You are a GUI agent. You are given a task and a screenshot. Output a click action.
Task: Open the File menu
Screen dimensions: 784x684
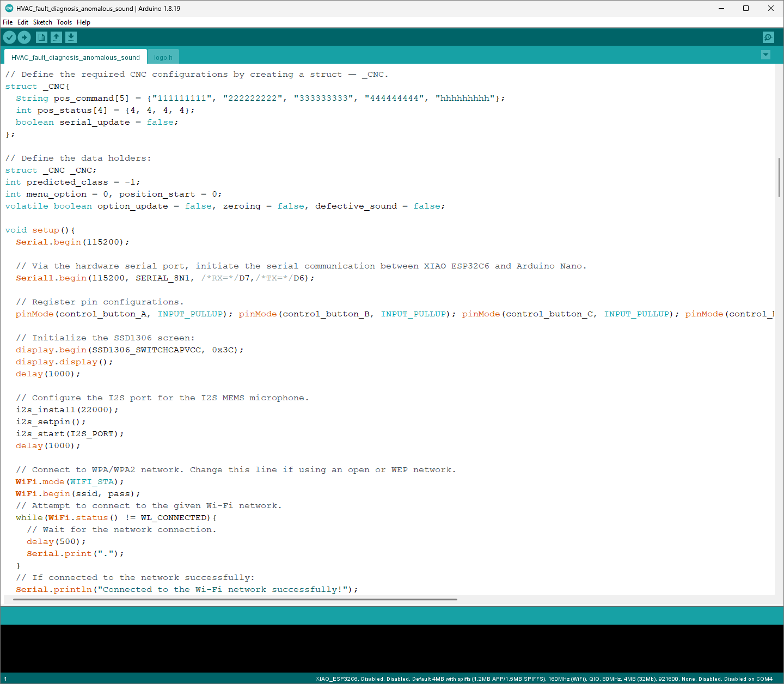[8, 22]
